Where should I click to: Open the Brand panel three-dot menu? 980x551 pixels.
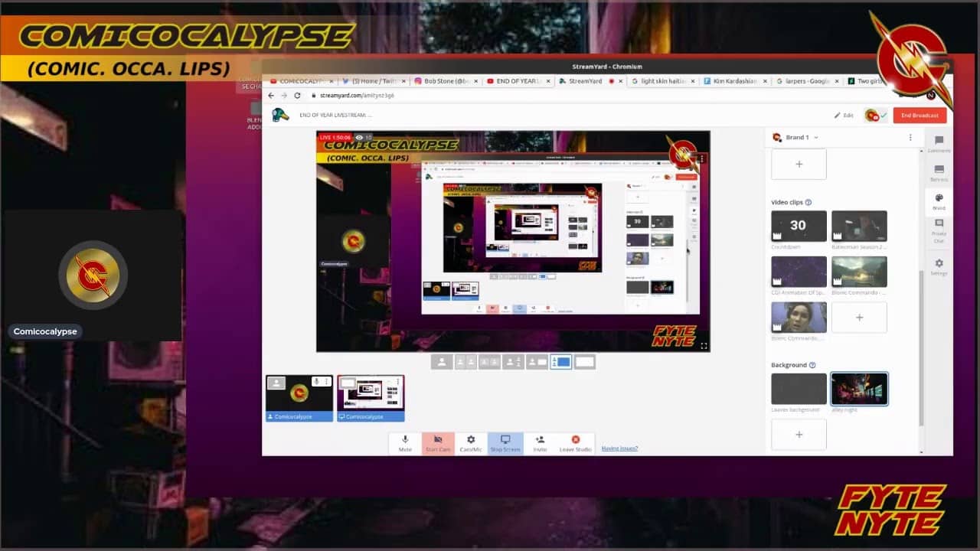coord(910,138)
